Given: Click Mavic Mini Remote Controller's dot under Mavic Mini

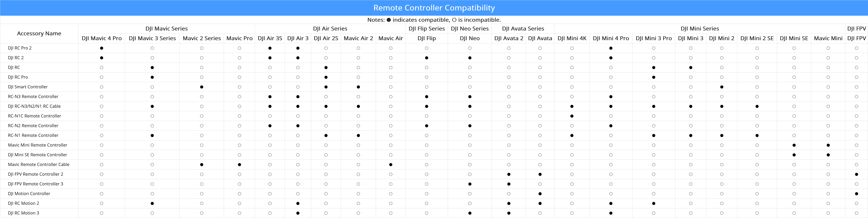Looking at the screenshot, I should [x=828, y=145].
